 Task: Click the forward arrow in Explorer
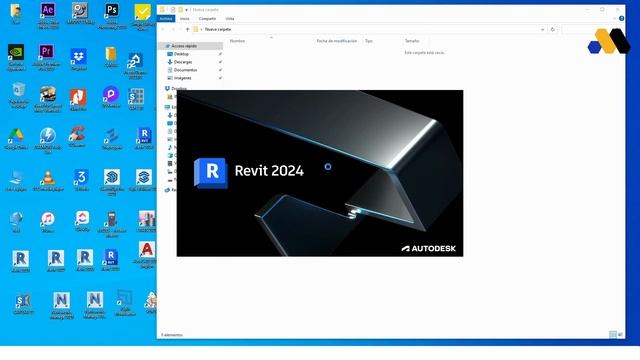click(173, 29)
